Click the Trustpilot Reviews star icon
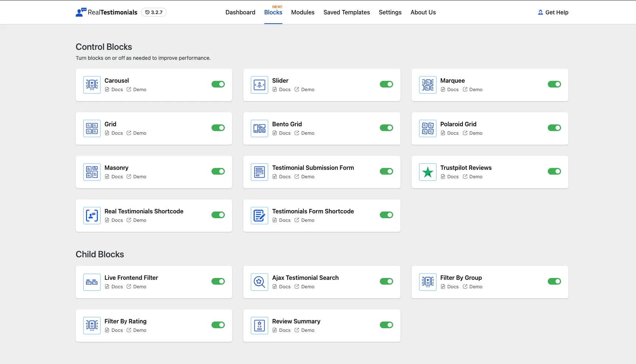 pos(428,172)
